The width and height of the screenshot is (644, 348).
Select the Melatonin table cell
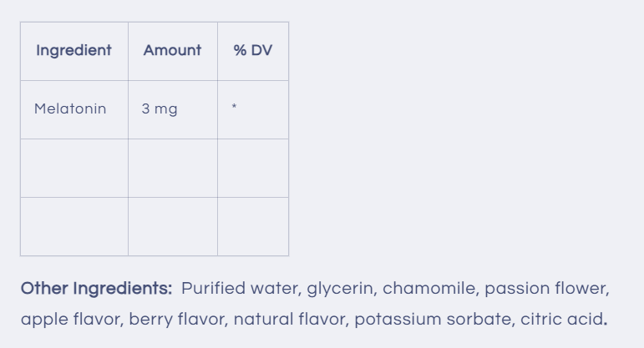(70, 109)
